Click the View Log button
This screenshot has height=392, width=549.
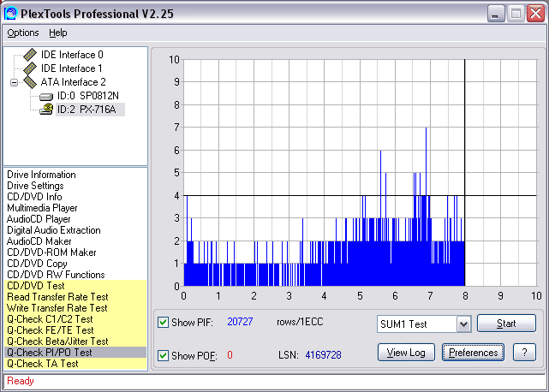coord(406,353)
